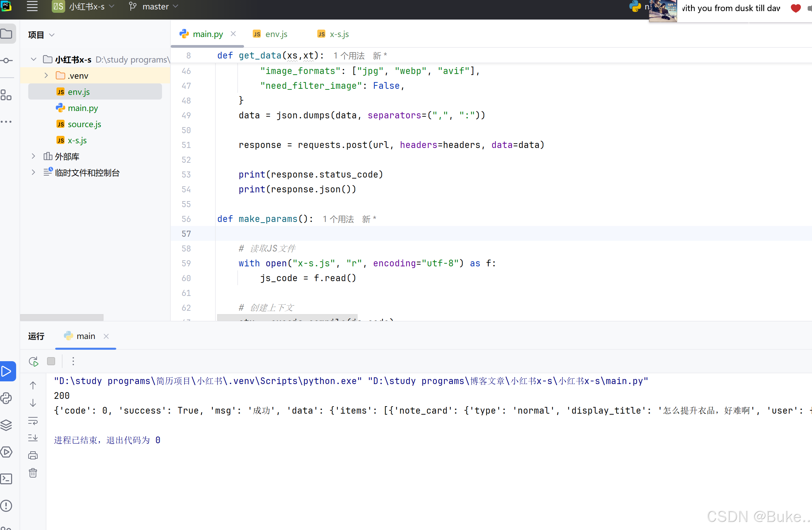
Task: Open the main hamburger menu
Action: [x=32, y=6]
